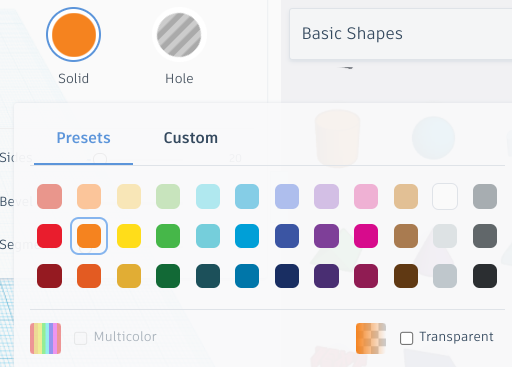The width and height of the screenshot is (512, 367).
Task: Switch to the Custom color tab
Action: [x=191, y=138]
